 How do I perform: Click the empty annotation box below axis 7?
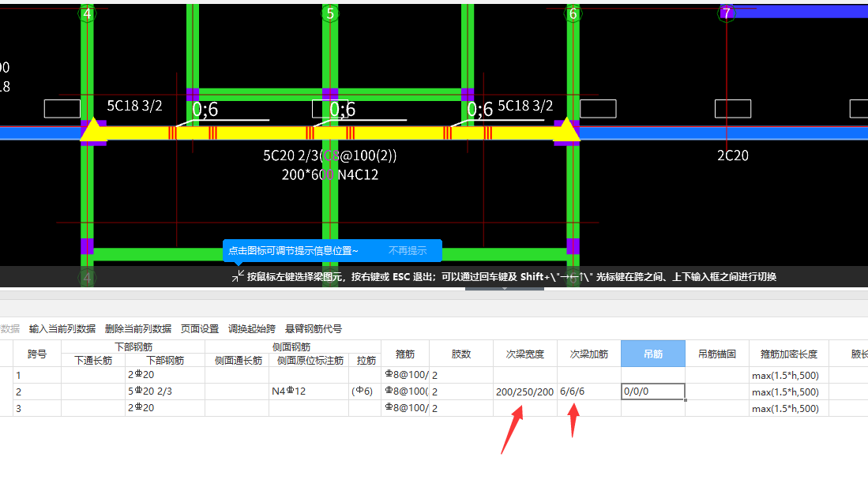tap(733, 108)
